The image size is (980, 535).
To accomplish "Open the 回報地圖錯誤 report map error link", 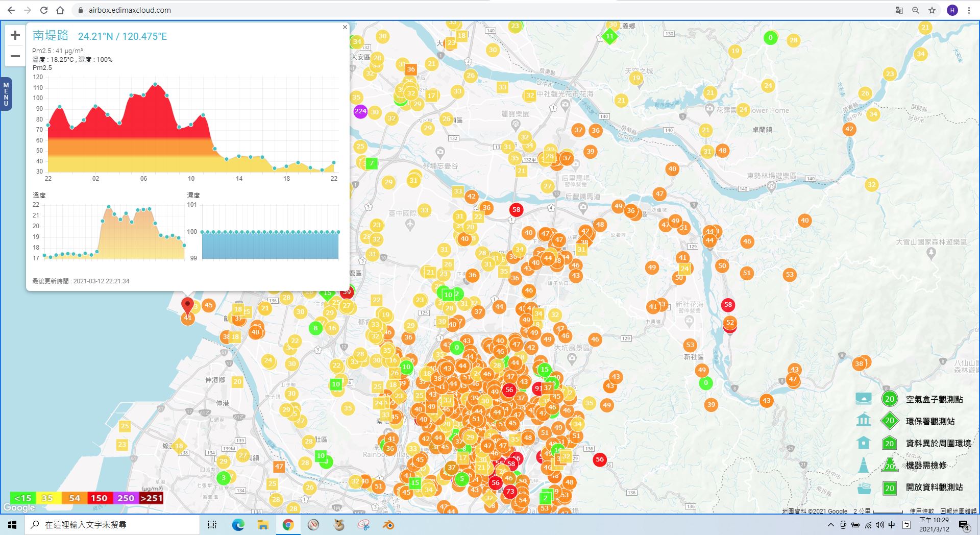I will (958, 510).
